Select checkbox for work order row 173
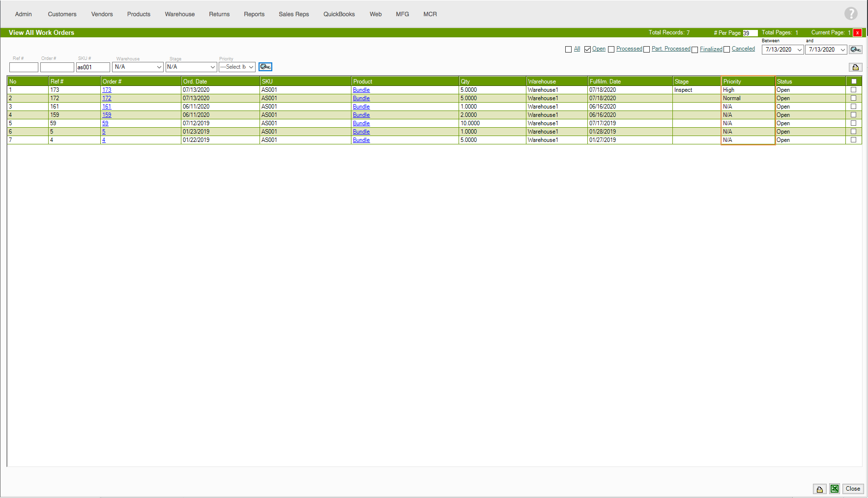 tap(854, 90)
